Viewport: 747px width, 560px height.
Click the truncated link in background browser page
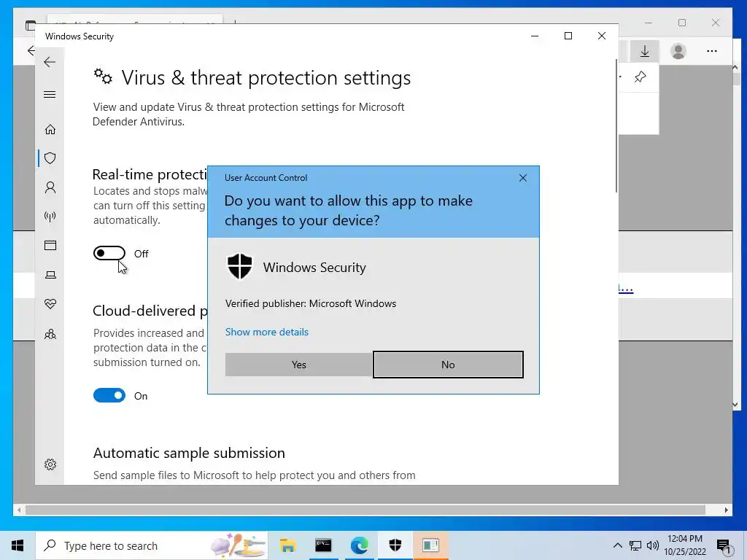click(x=626, y=288)
